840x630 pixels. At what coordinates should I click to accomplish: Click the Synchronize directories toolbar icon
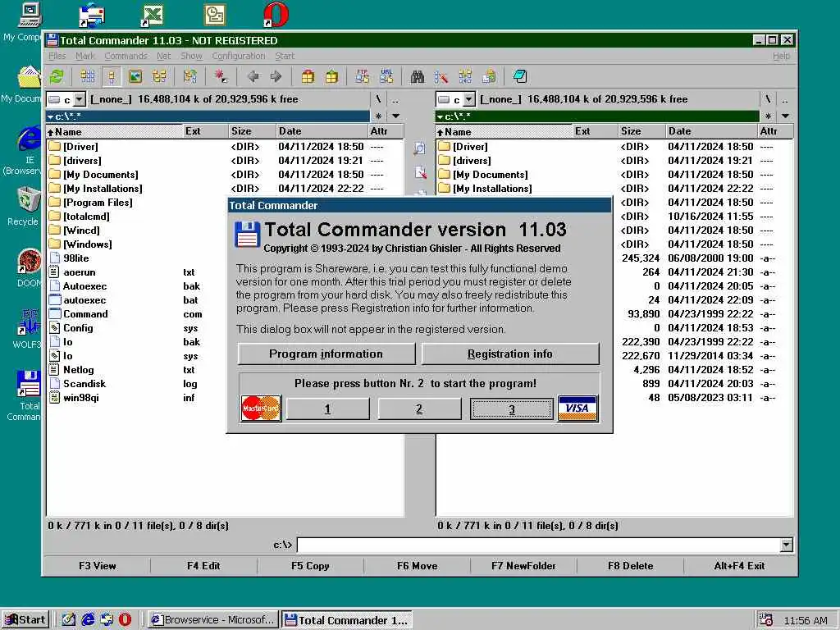coord(465,76)
